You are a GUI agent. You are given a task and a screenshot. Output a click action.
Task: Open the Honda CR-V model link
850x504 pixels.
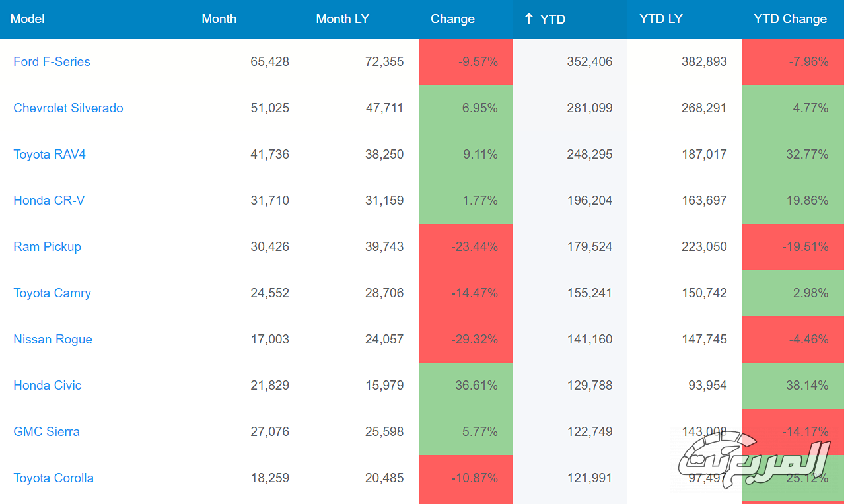tap(49, 200)
